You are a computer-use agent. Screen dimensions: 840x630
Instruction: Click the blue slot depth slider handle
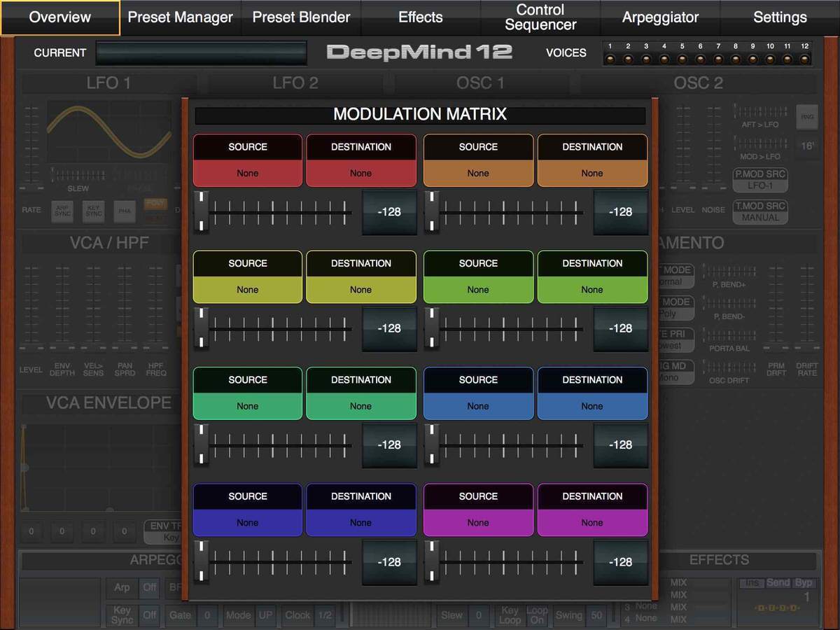432,444
